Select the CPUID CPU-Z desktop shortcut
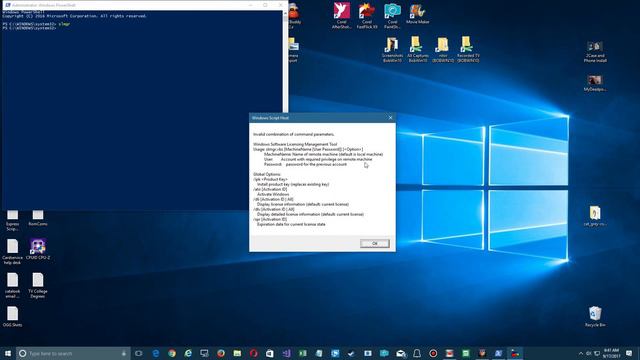This screenshot has height=360, width=640. click(x=38, y=249)
